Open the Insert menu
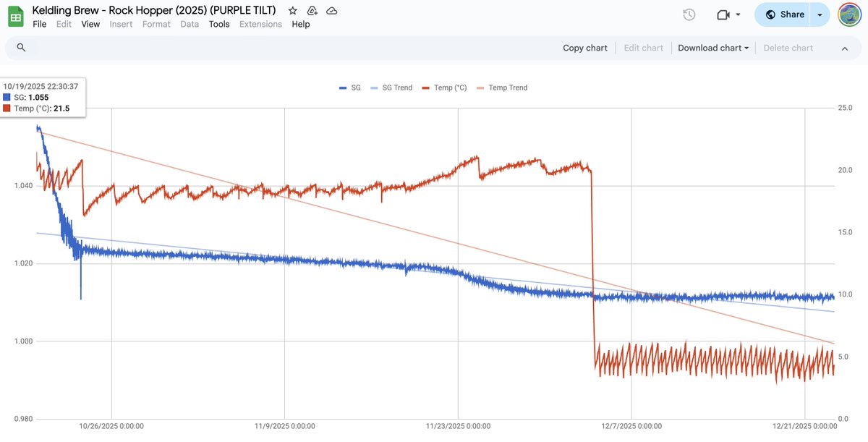 pyautogui.click(x=122, y=24)
